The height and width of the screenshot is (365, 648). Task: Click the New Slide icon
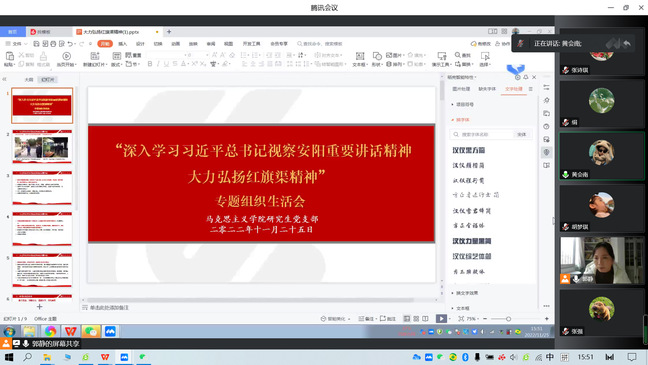(95, 56)
